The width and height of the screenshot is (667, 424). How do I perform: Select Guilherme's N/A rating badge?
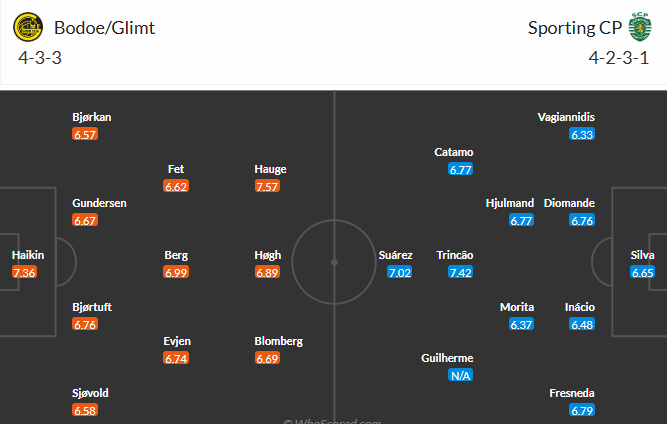461,375
